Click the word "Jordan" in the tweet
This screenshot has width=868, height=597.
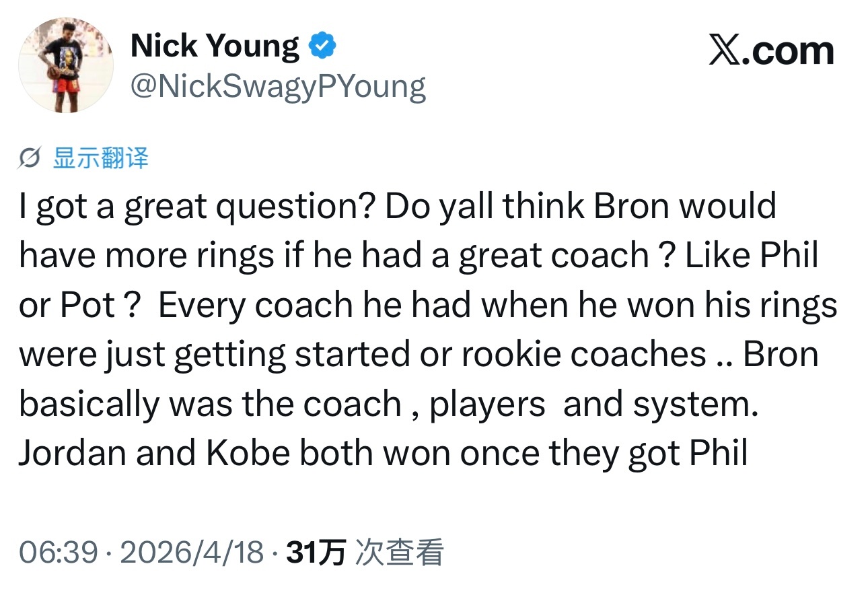click(73, 454)
